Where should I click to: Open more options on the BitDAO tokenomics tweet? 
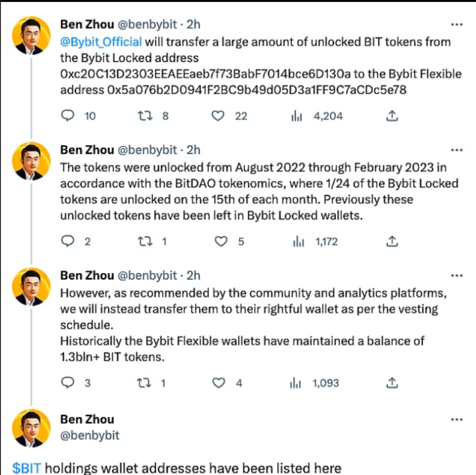(457, 150)
